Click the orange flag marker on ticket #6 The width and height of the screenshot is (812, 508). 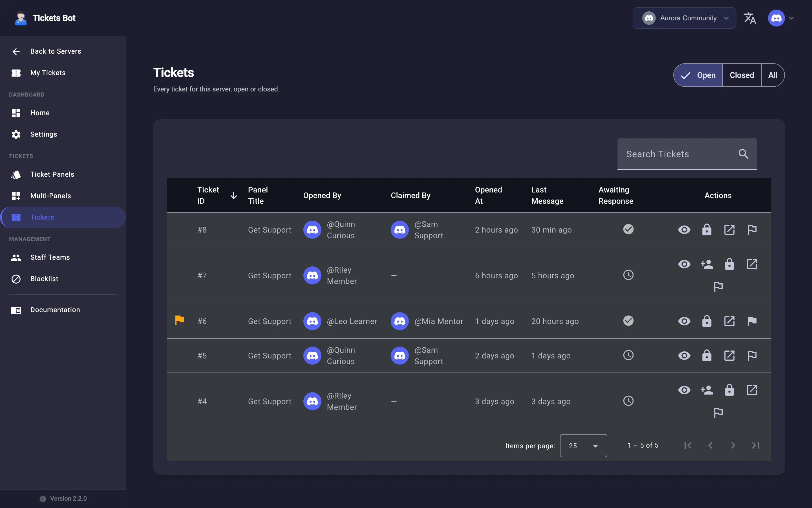[x=180, y=320]
